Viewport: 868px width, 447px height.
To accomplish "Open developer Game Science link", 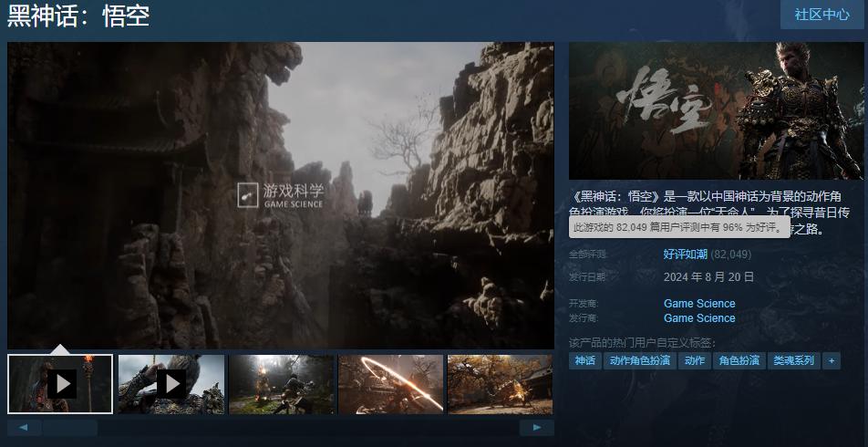I will (x=699, y=304).
